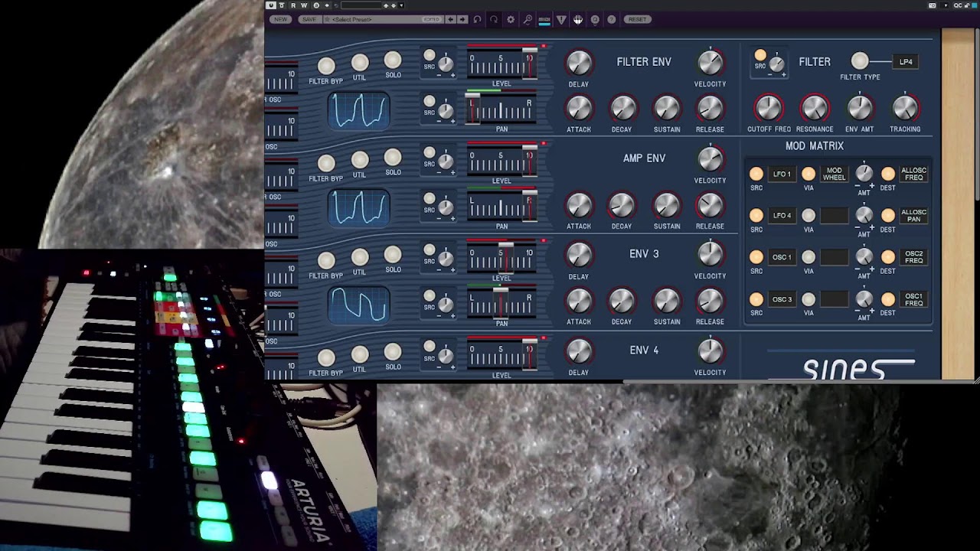Image resolution: width=980 pixels, height=551 pixels.
Task: Click the FILTER ENV Attack knob
Action: coord(579,109)
